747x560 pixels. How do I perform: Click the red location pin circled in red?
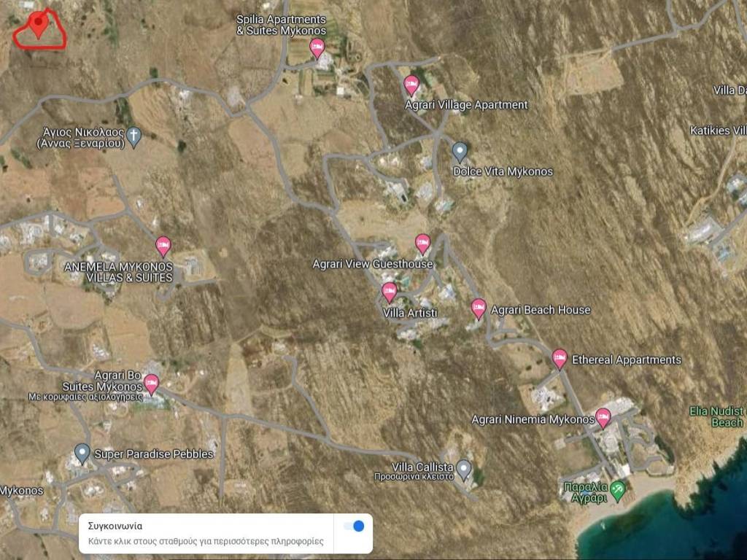click(x=38, y=25)
